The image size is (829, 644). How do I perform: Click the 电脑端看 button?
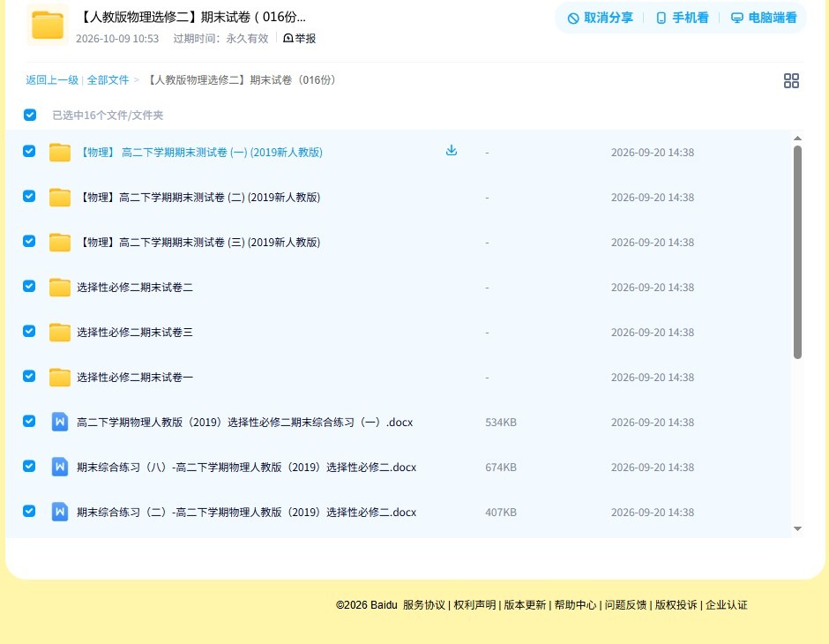764,18
